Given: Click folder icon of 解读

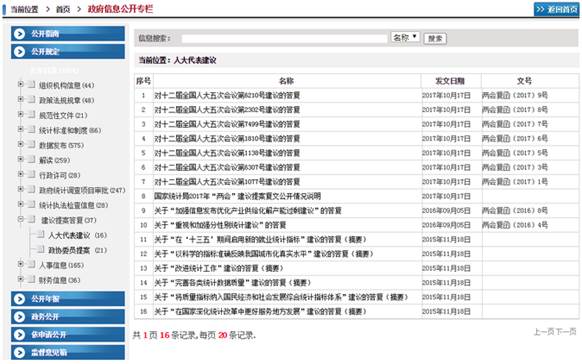Looking at the screenshot, I should [x=31, y=160].
